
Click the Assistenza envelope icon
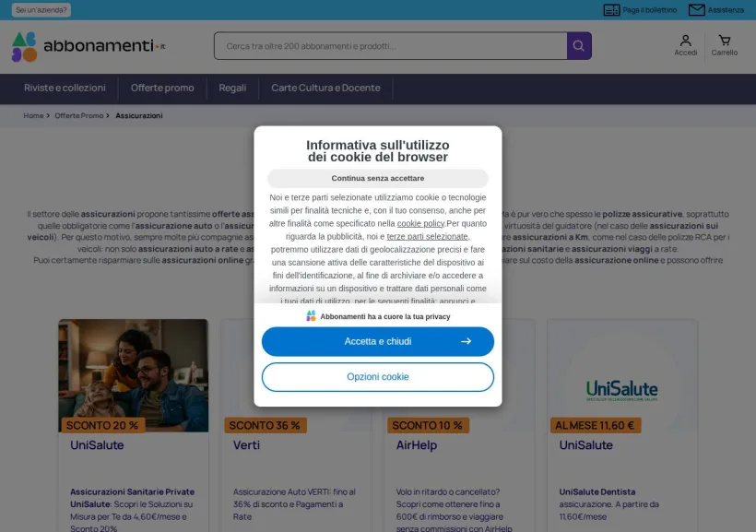tap(696, 9)
